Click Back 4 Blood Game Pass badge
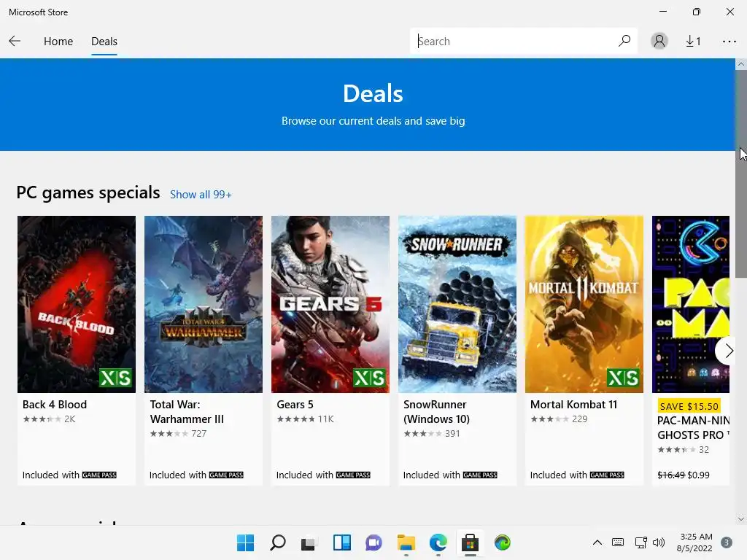Image resolution: width=747 pixels, height=560 pixels. (x=99, y=475)
